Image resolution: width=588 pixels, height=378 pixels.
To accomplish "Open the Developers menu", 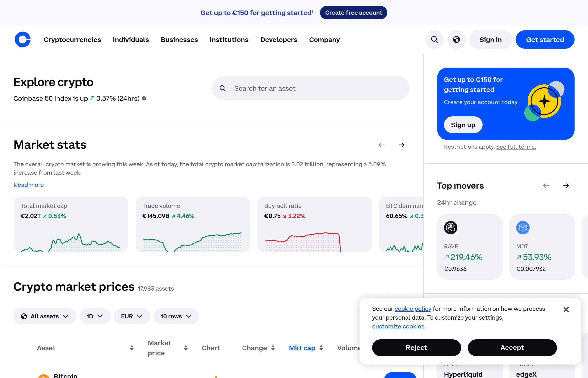I will [278, 39].
